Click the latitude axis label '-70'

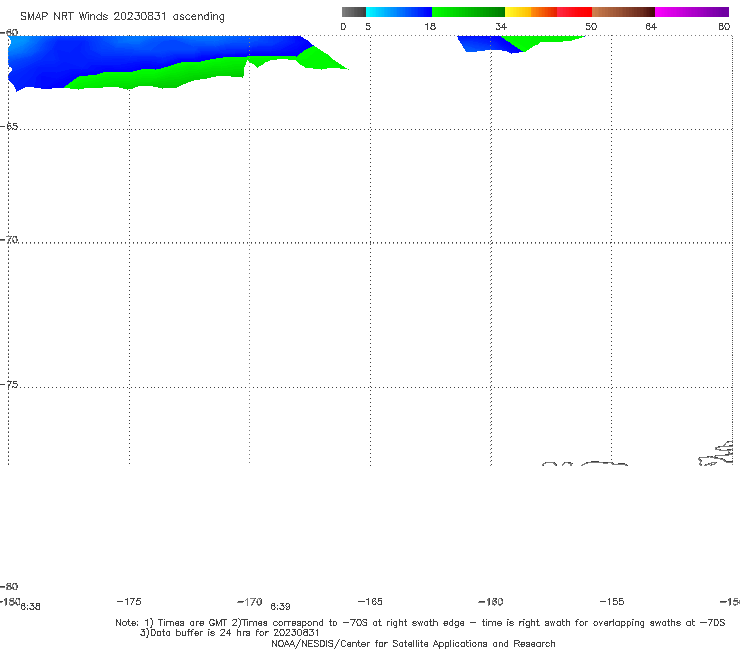pos(9,240)
